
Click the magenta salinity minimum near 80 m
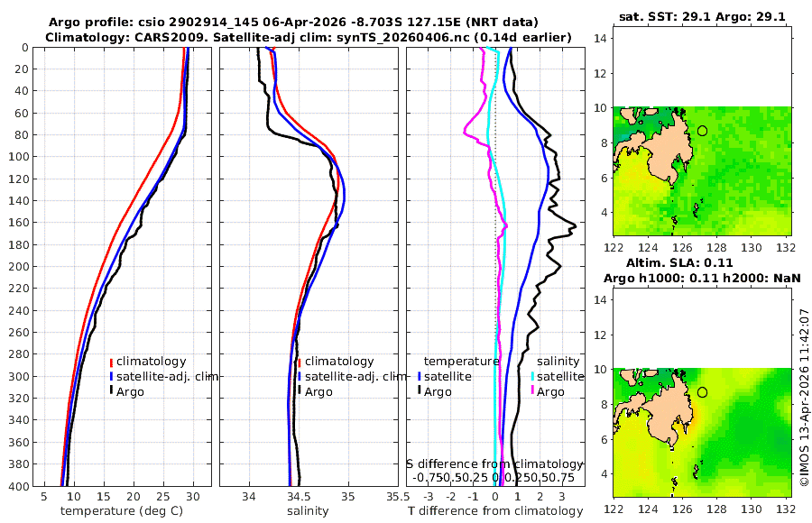click(x=466, y=133)
